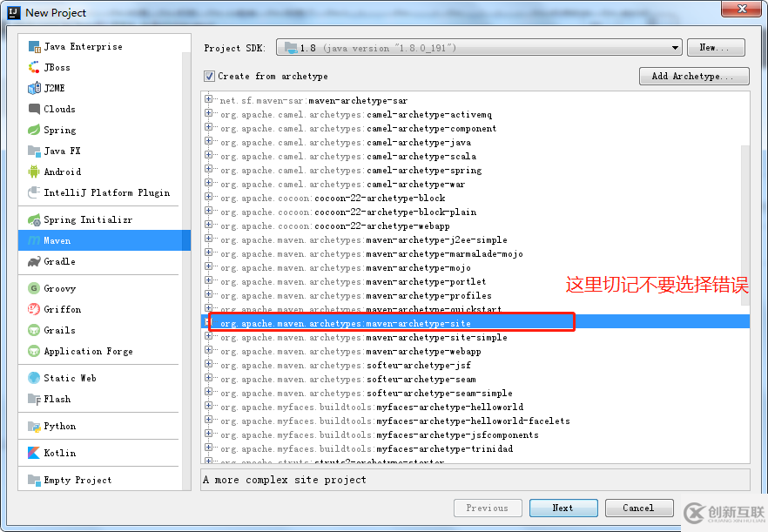Click the Gradle elephant icon
Viewport: 768px width, 532px height.
[x=34, y=261]
